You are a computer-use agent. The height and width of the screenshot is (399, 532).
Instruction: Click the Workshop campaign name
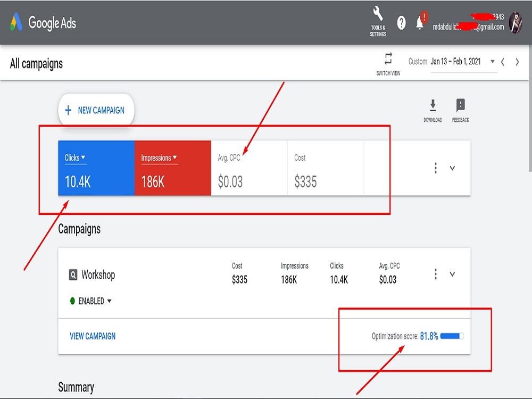pyautogui.click(x=98, y=275)
